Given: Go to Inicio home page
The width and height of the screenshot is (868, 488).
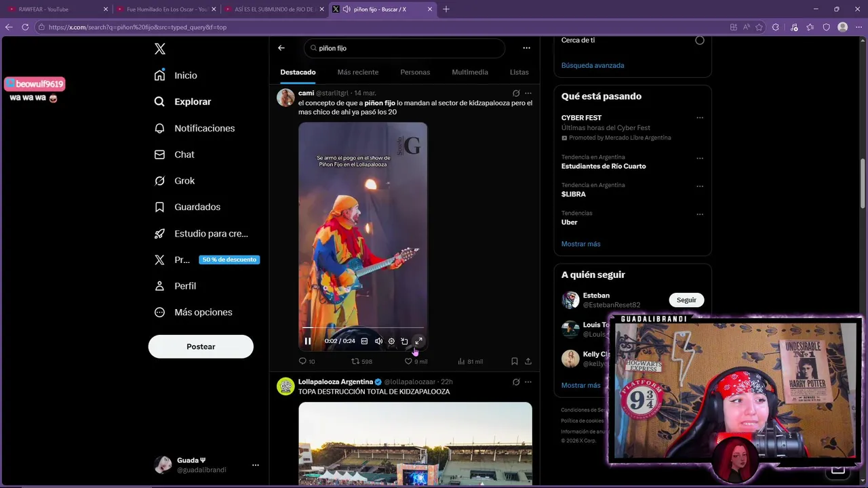Looking at the screenshot, I should click(176, 75).
